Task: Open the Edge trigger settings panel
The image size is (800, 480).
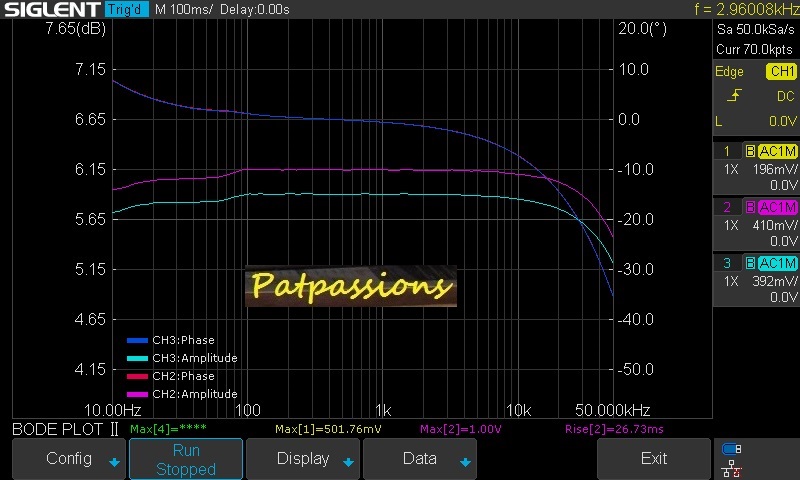Action: click(x=729, y=71)
